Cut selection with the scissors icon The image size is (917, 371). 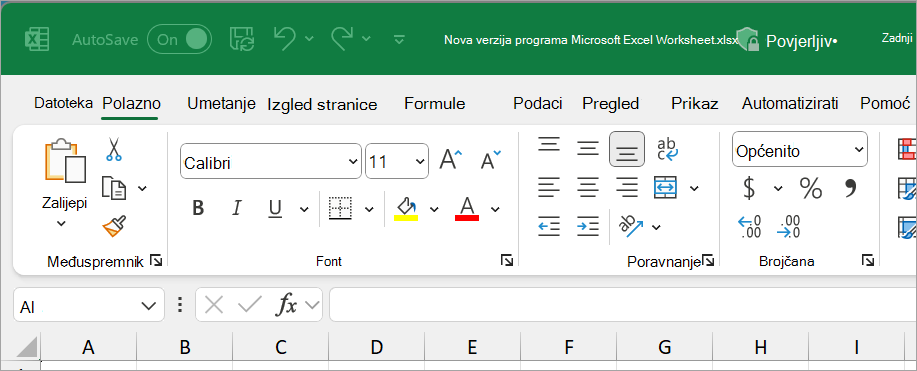tap(113, 149)
